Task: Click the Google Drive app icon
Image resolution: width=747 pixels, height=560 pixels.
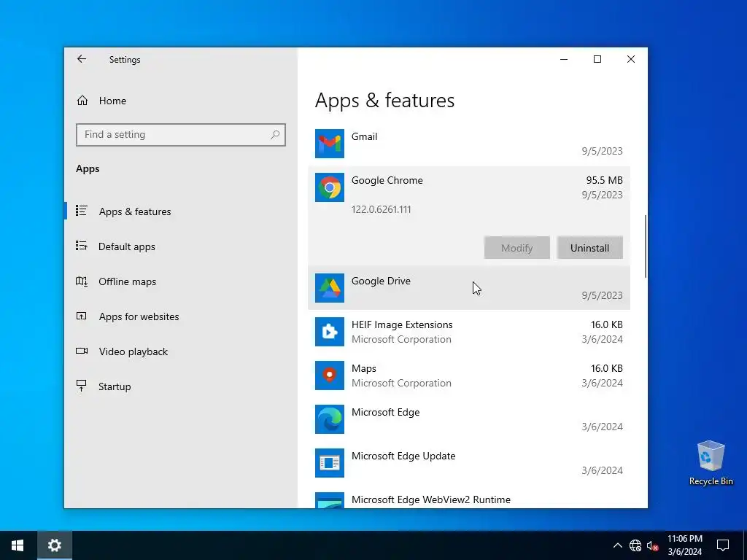Action: pyautogui.click(x=330, y=287)
